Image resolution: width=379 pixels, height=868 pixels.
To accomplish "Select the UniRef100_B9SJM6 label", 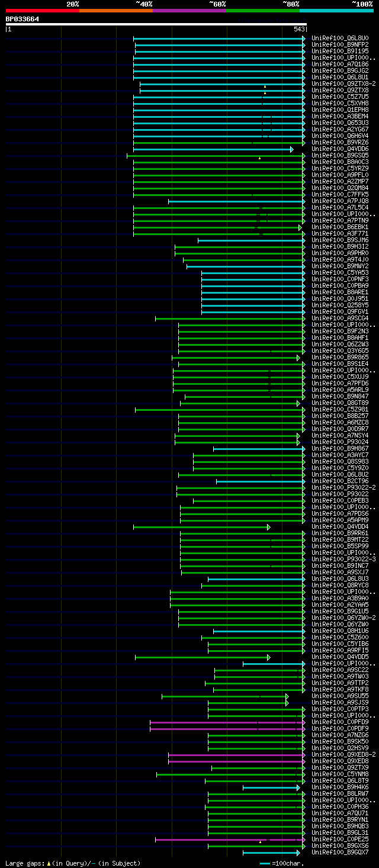I will (x=340, y=240).
